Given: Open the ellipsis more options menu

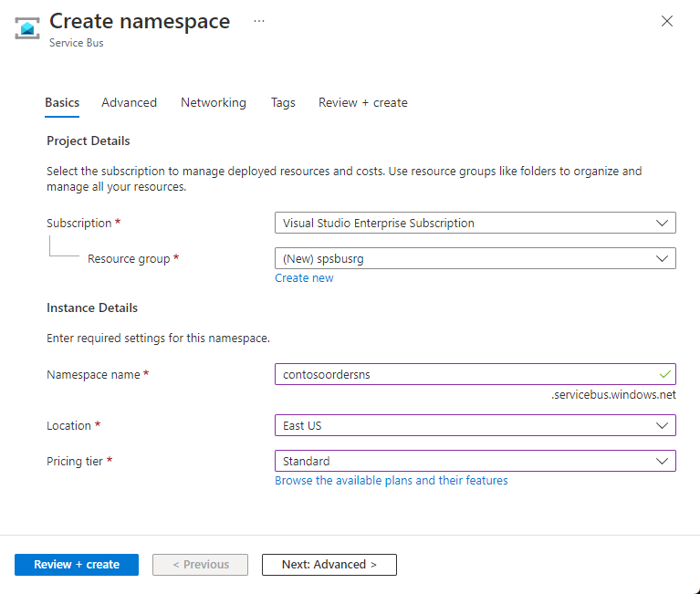Looking at the screenshot, I should (x=259, y=21).
